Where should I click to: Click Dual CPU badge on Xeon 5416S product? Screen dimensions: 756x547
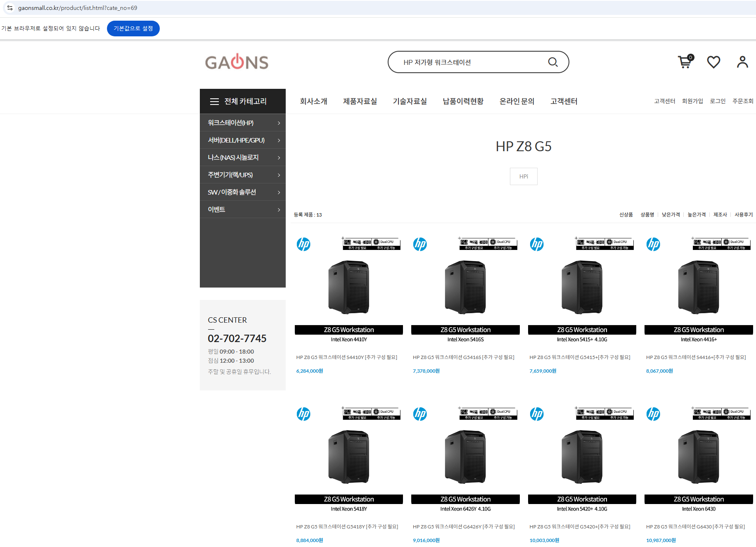click(503, 244)
